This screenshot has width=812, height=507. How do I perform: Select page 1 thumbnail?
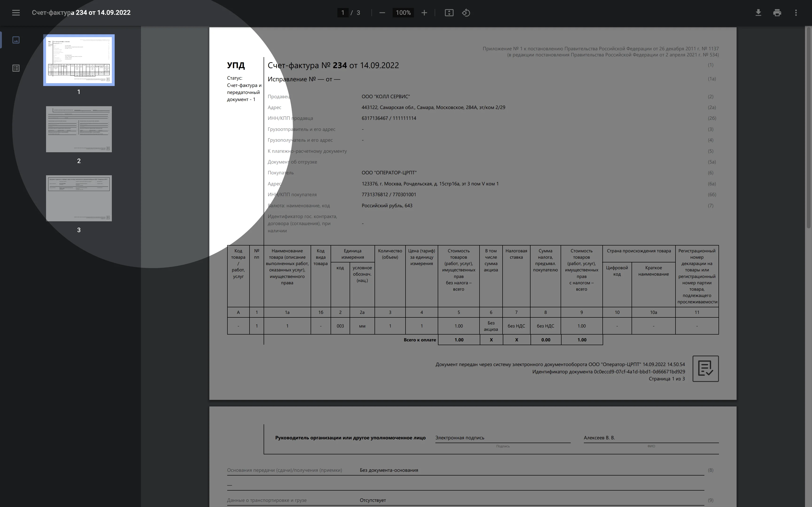point(79,60)
